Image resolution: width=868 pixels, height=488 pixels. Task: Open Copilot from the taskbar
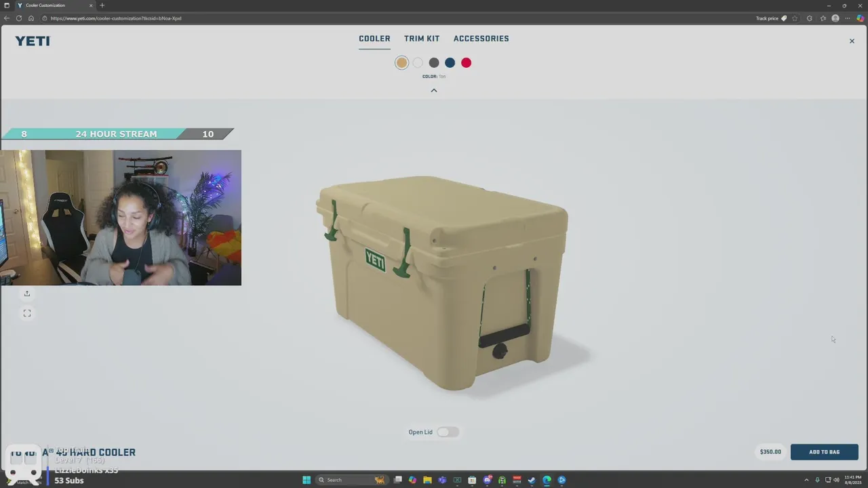pyautogui.click(x=412, y=480)
